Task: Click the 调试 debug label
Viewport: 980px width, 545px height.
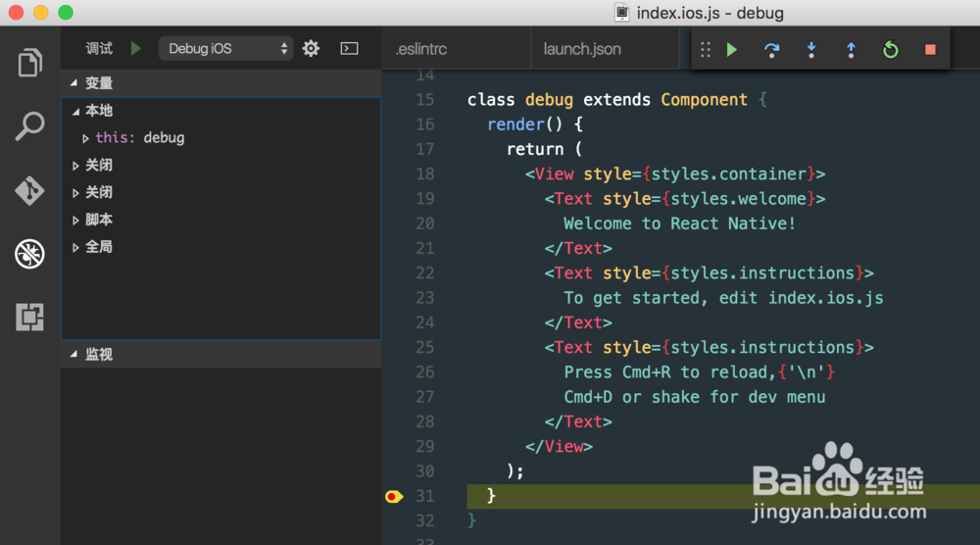Action: coord(99,48)
